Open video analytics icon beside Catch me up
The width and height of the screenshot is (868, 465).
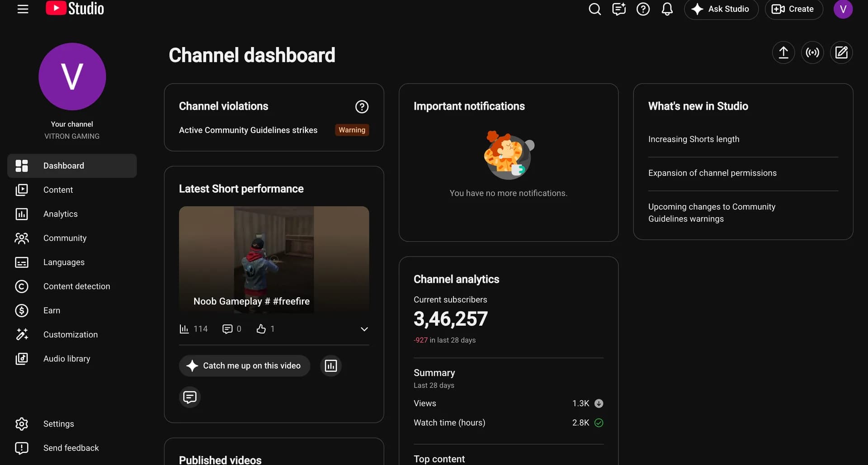click(331, 366)
